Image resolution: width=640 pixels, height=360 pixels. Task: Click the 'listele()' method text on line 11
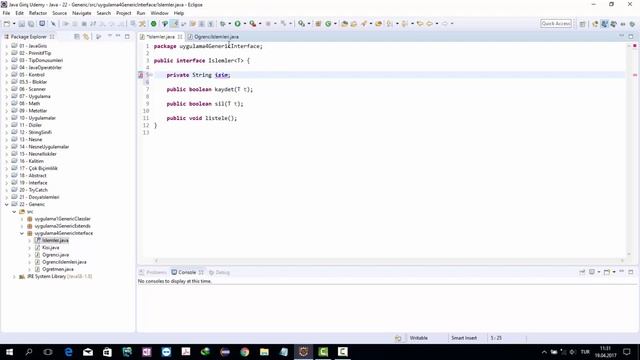pos(221,118)
